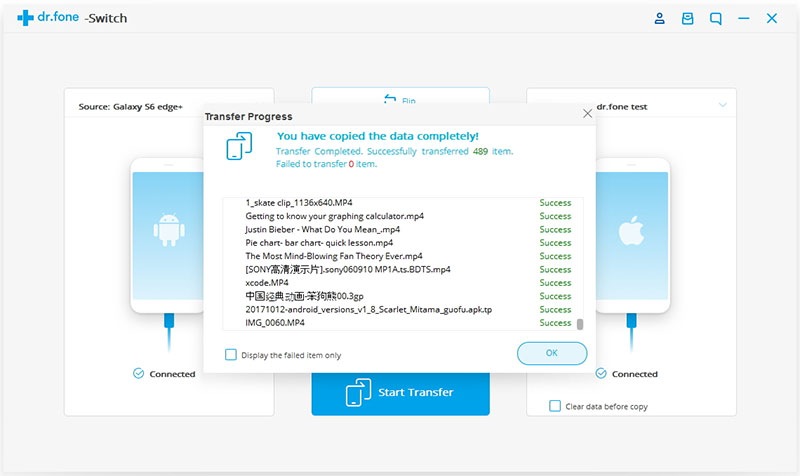Open the feedback chat icon
Screen dimensions: 800x476
click(x=715, y=19)
